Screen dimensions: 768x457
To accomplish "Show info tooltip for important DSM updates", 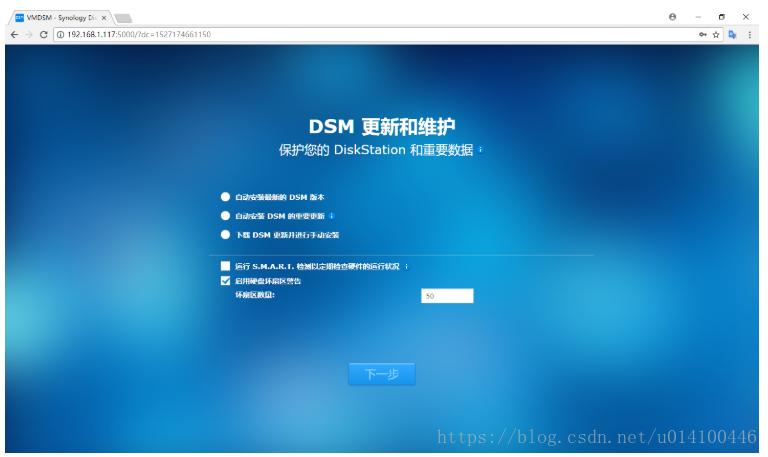I will pos(332,216).
